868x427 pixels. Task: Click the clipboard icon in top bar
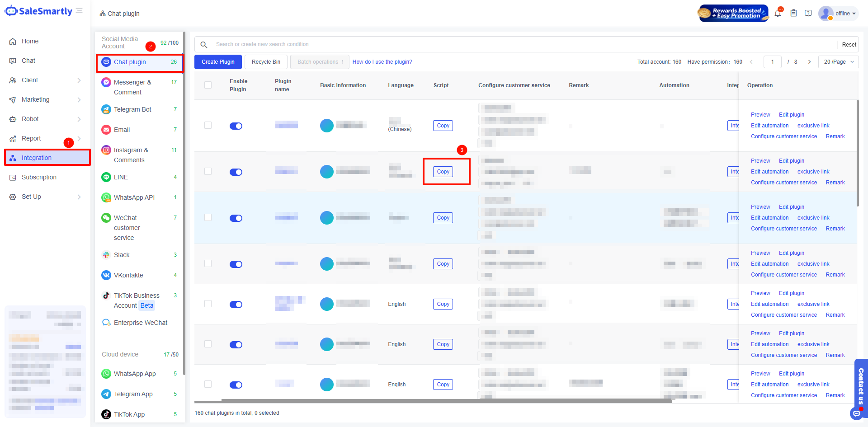click(793, 14)
